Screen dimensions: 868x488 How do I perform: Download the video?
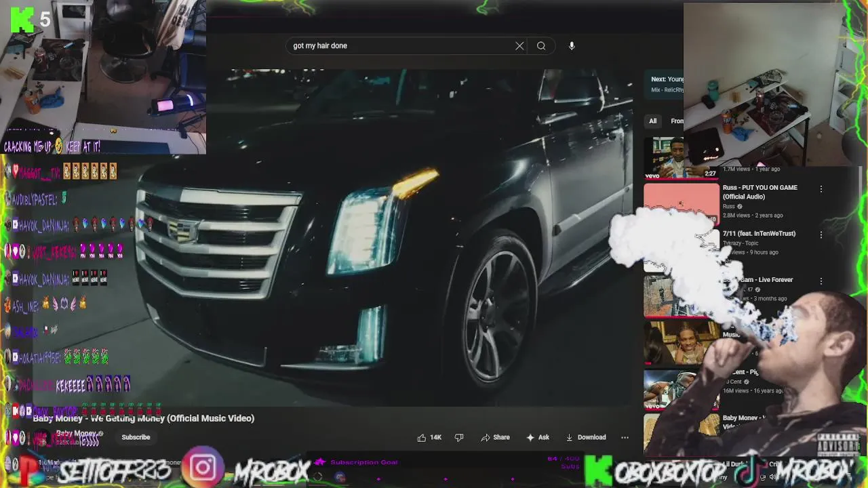[586, 437]
